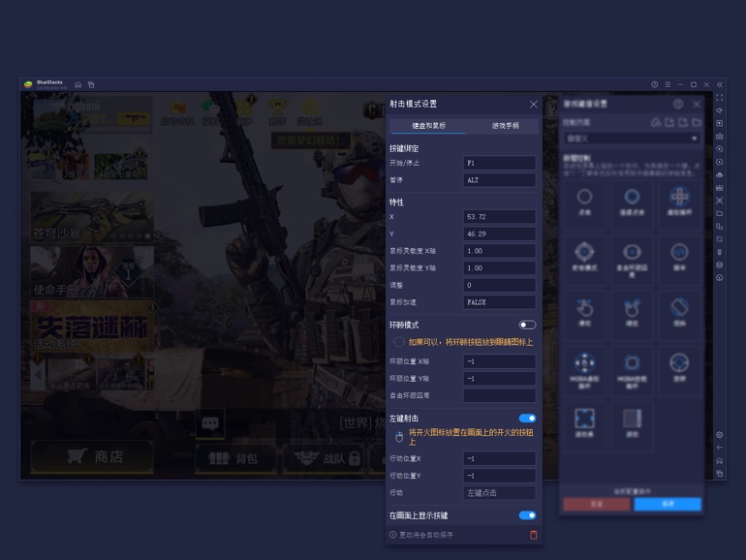The height and width of the screenshot is (560, 746).
Task: Open the BlueStacks hamburger menu
Action: (x=668, y=84)
